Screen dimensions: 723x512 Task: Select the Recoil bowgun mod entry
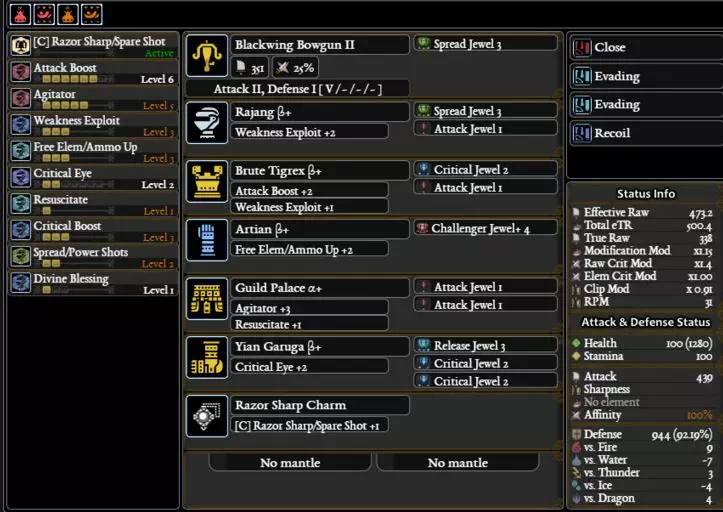646,133
